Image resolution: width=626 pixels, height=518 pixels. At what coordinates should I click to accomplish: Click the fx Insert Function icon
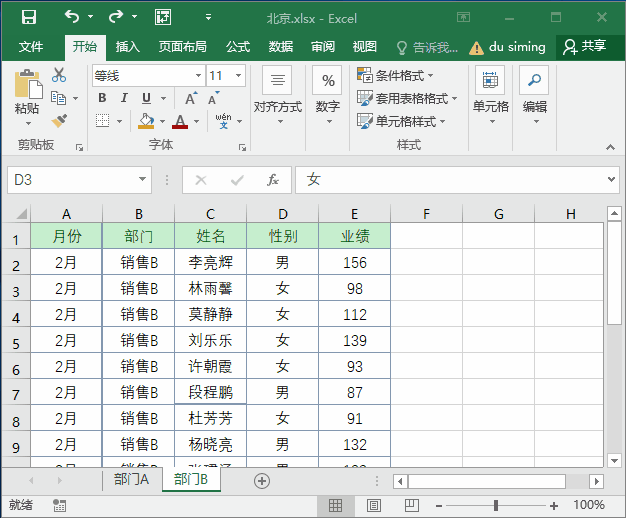tap(273, 180)
